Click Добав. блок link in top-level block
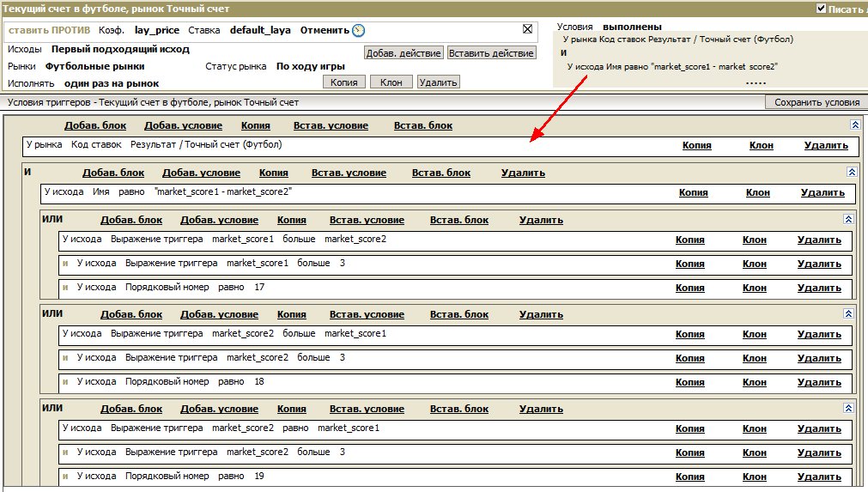 (x=95, y=125)
